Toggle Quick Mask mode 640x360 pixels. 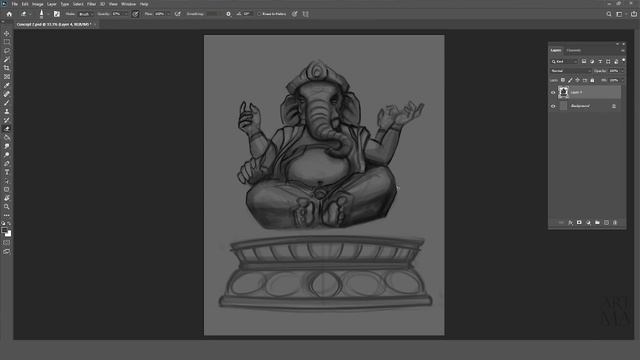tap(7, 243)
